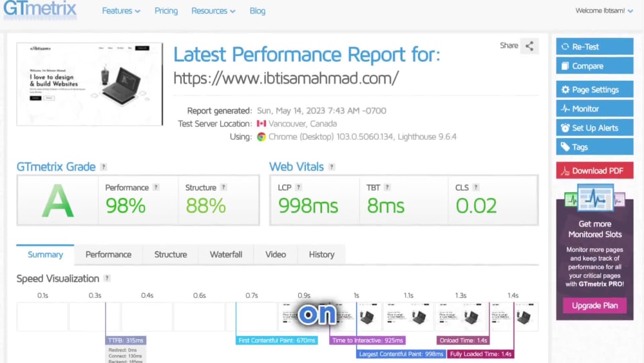Open the Pricing page

(166, 11)
